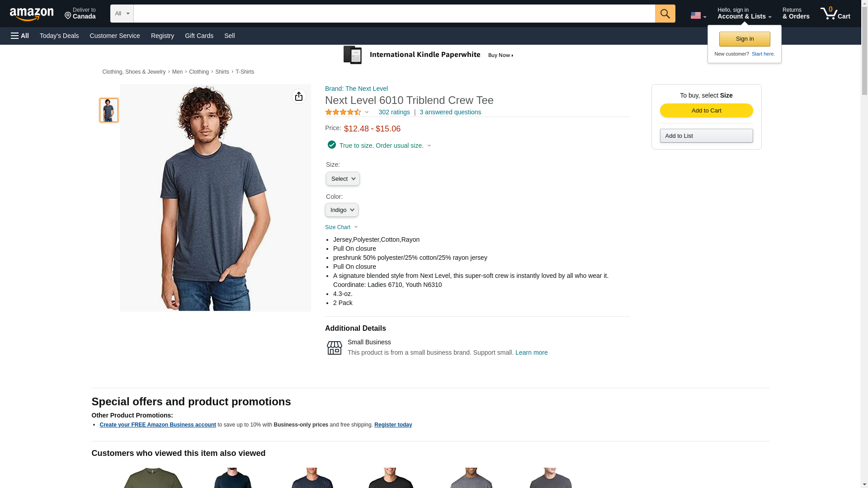The height and width of the screenshot is (488, 868).
Task: Open the 302 ratings link
Action: click(x=394, y=112)
